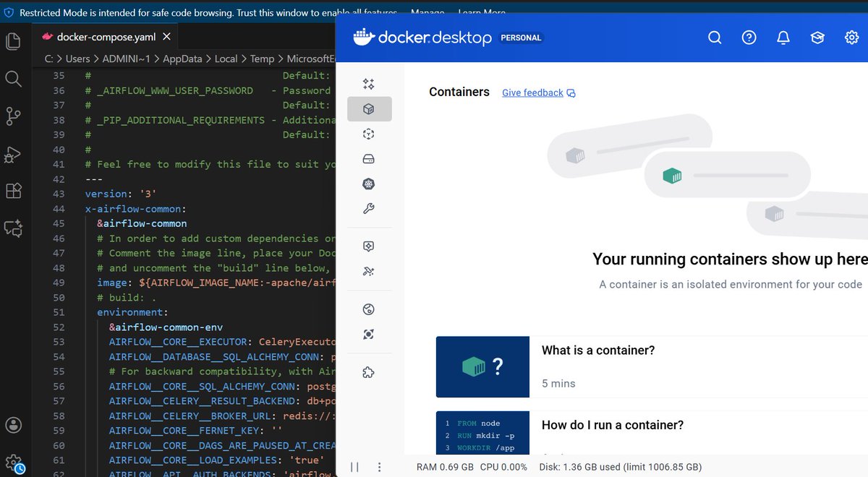Open search in Docker Desktop header
The width and height of the screenshot is (868, 477).
pyautogui.click(x=715, y=38)
